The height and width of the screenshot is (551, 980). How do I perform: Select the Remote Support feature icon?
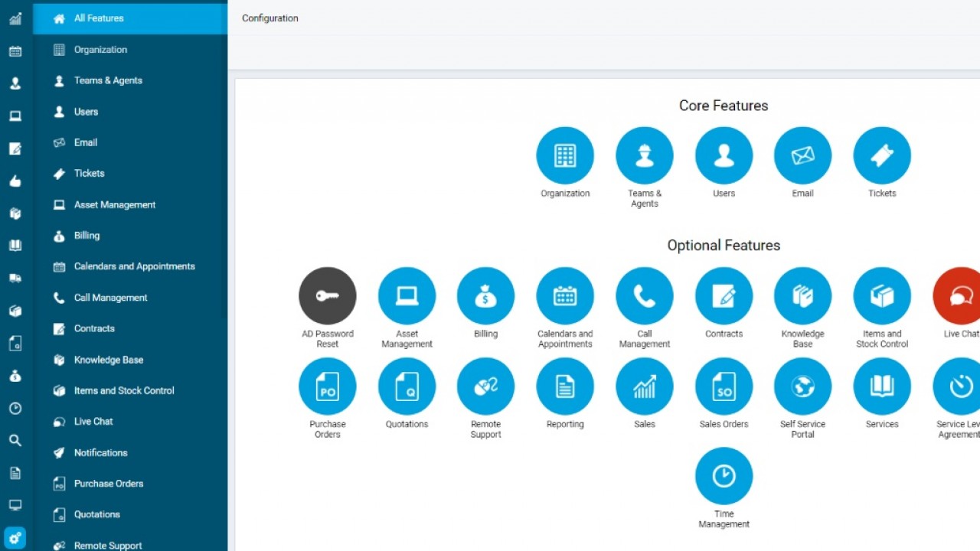[485, 386]
